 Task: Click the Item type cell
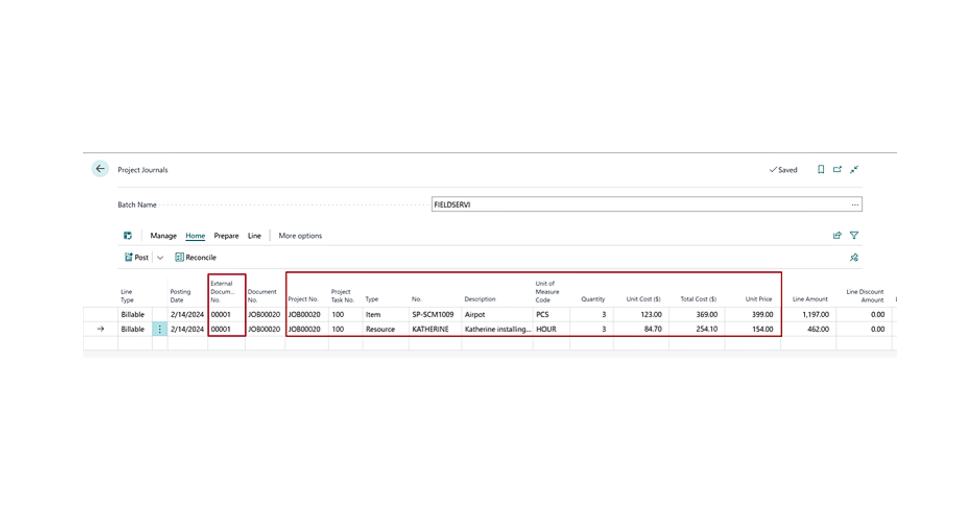pyautogui.click(x=385, y=315)
